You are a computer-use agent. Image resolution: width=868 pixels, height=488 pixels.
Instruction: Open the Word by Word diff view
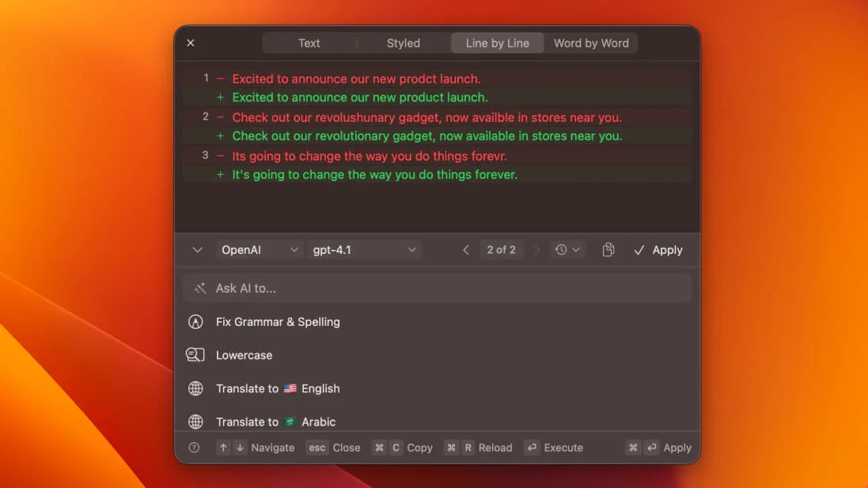click(x=591, y=43)
